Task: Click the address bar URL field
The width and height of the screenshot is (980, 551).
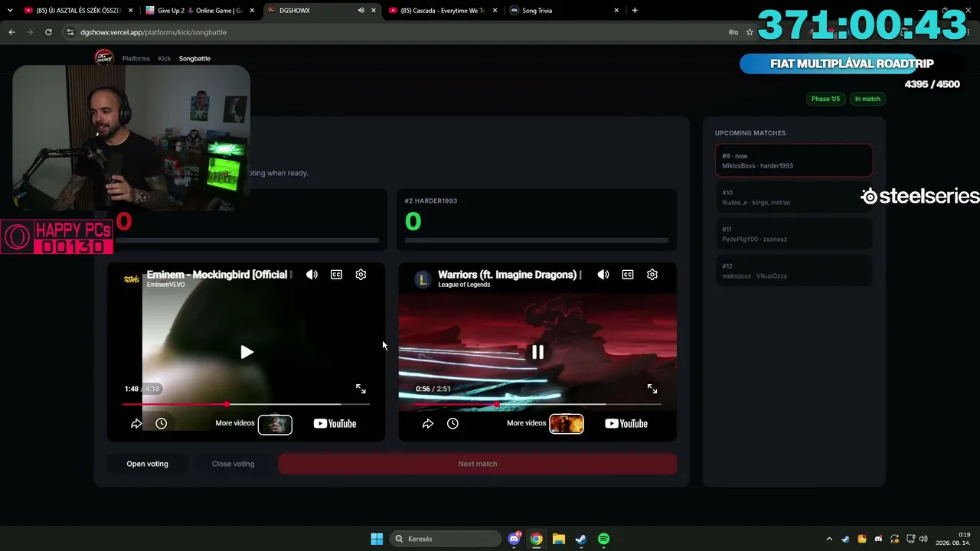Action: click(x=398, y=32)
